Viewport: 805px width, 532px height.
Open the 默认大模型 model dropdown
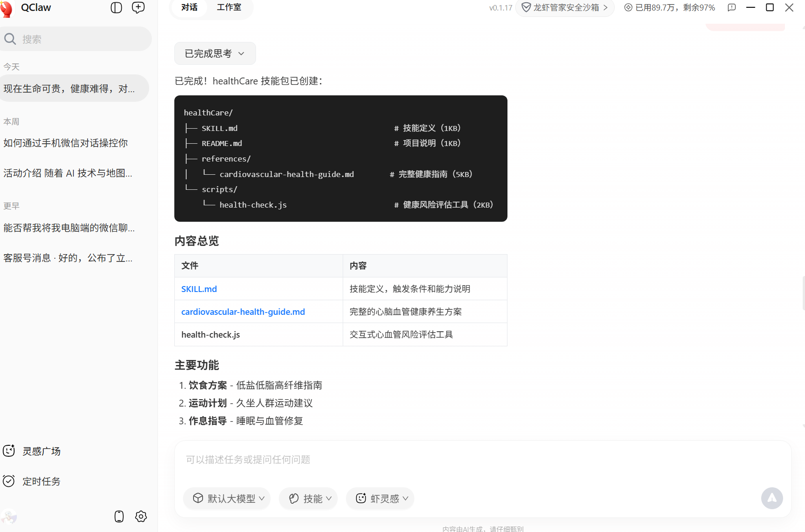coord(227,498)
